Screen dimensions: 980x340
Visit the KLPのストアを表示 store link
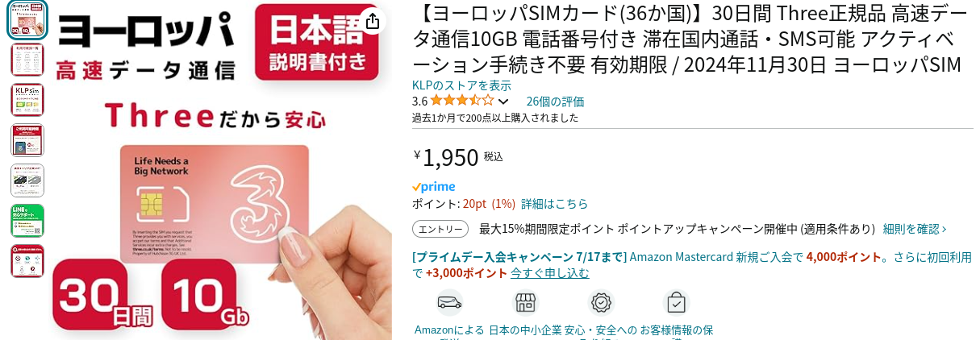[x=461, y=85]
